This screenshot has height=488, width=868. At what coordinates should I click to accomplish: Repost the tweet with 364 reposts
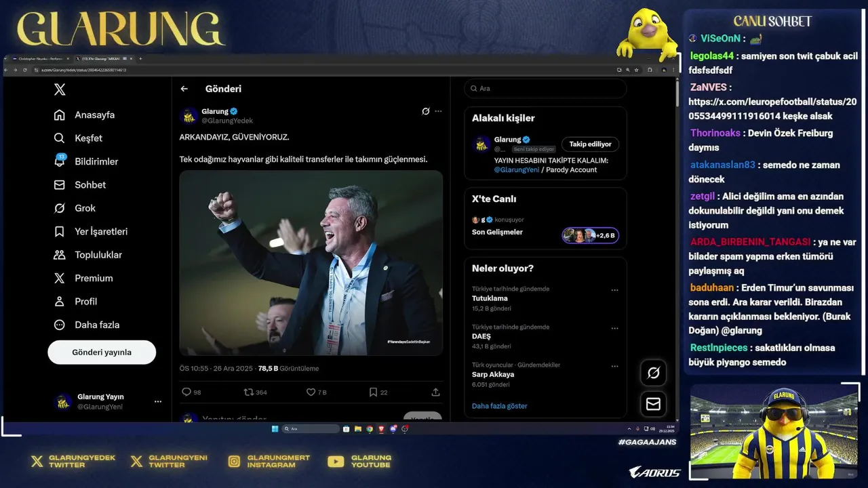point(248,392)
